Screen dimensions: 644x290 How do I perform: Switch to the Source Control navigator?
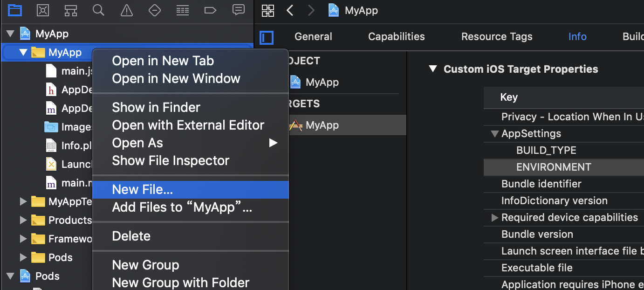(43, 10)
